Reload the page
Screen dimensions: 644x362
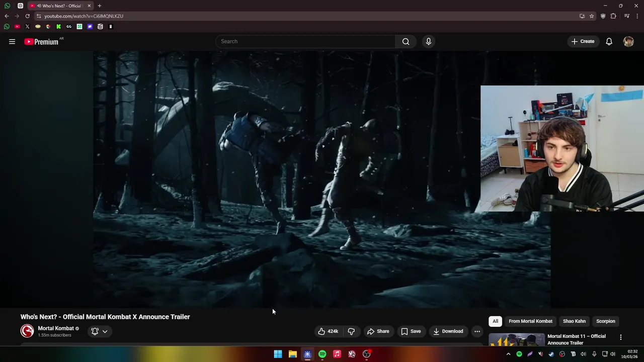(x=27, y=16)
